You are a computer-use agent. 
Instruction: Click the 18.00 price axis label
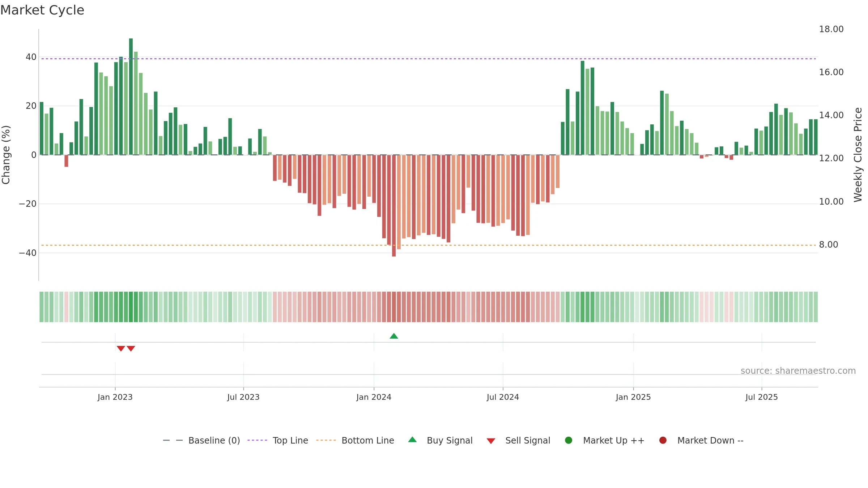pos(831,29)
